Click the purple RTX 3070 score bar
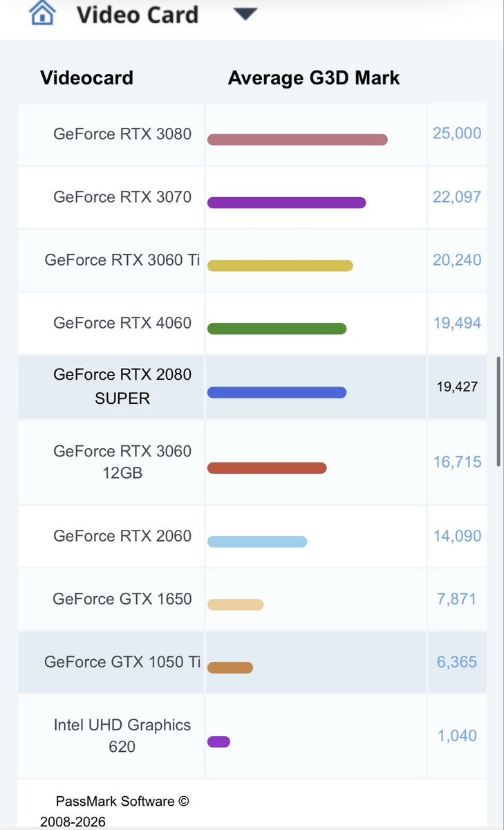The width and height of the screenshot is (504, 830). click(286, 203)
